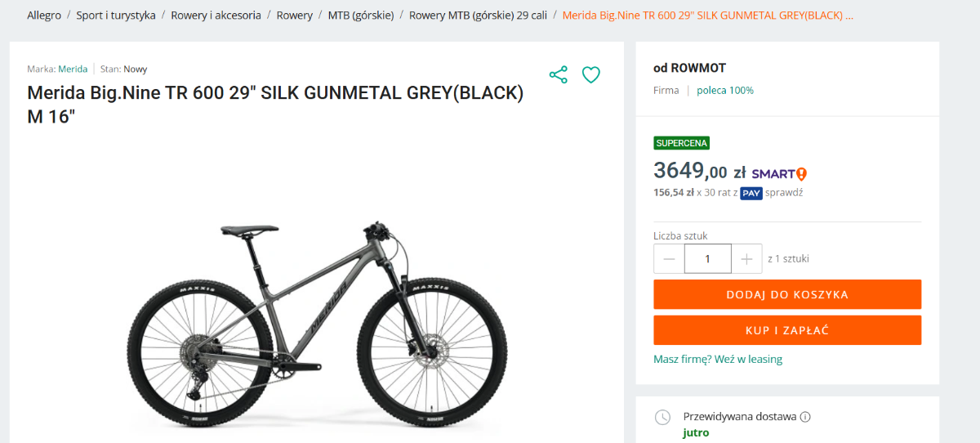Image resolution: width=980 pixels, height=443 pixels.
Task: Open Rowery i akcesoria breadcrumb
Action: (x=216, y=16)
